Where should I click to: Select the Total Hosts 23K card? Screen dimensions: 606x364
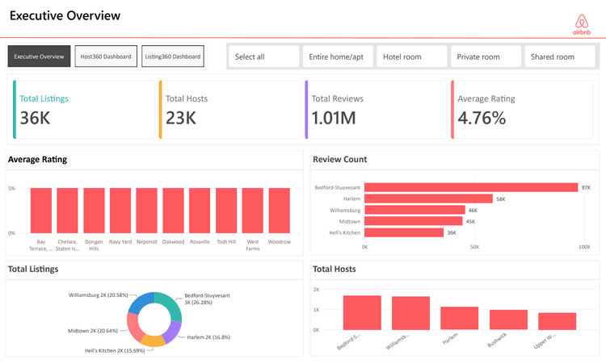pyautogui.click(x=230, y=110)
